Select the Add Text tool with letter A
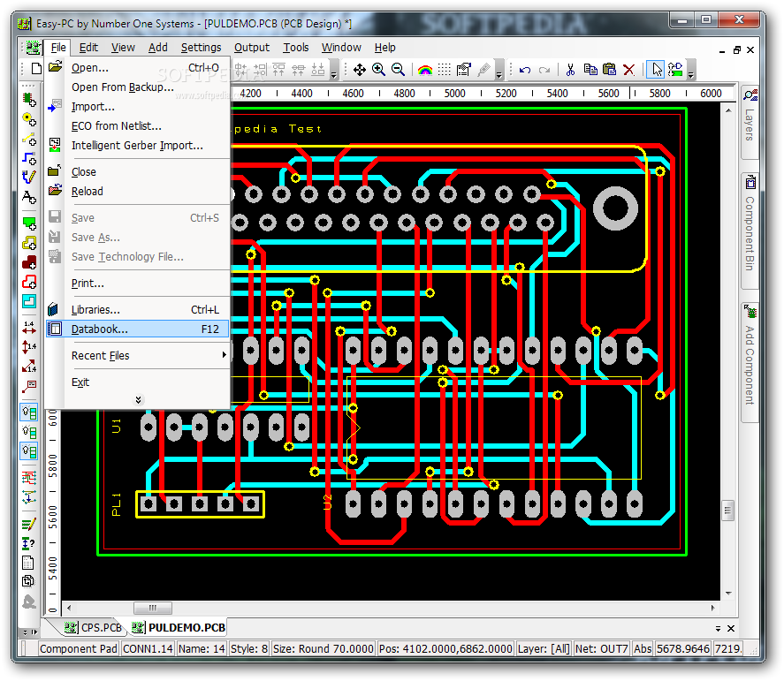Viewport: 784px width, 681px height. tap(29, 197)
